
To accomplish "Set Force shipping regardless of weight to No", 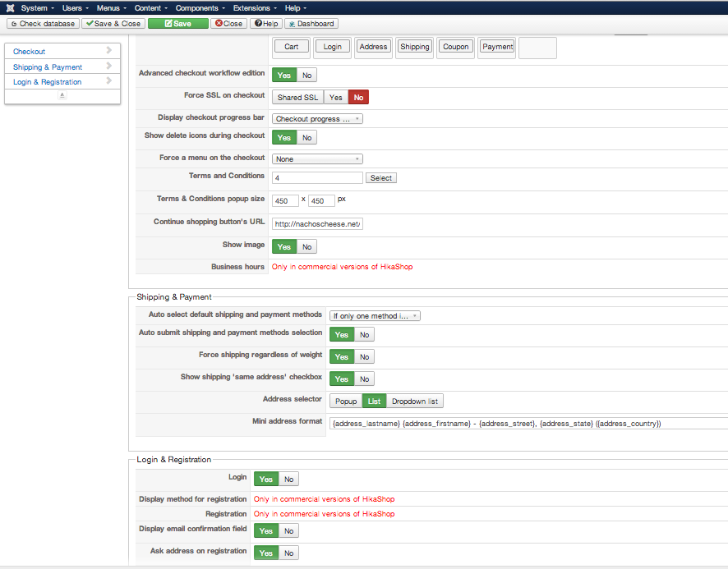I will click(x=365, y=357).
